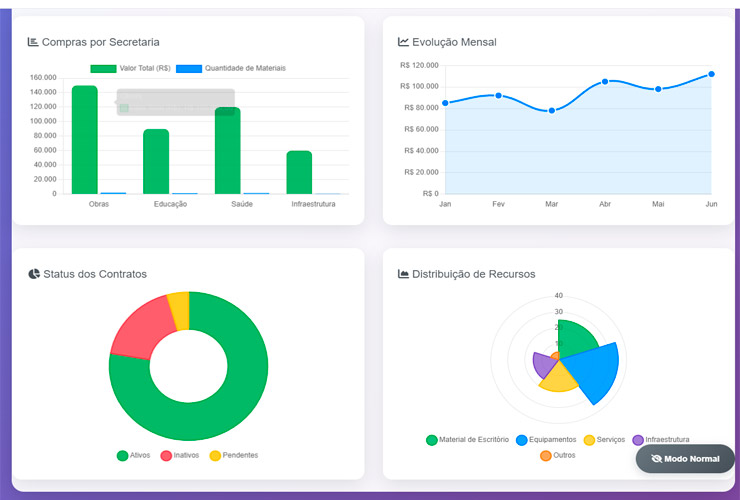Click the area chart icon beside Distribuição de Recursos
The height and width of the screenshot is (500, 740).
click(403, 274)
